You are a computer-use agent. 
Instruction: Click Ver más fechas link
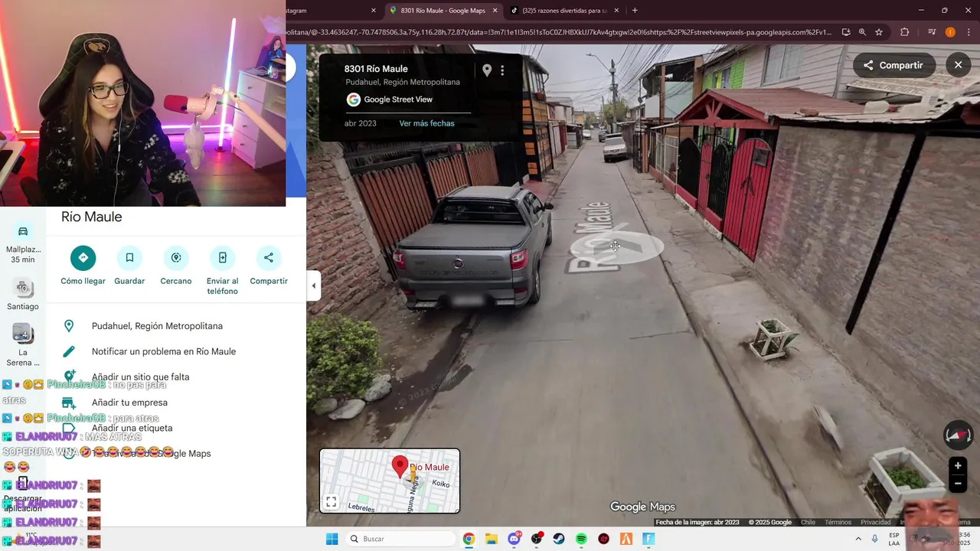[426, 123]
